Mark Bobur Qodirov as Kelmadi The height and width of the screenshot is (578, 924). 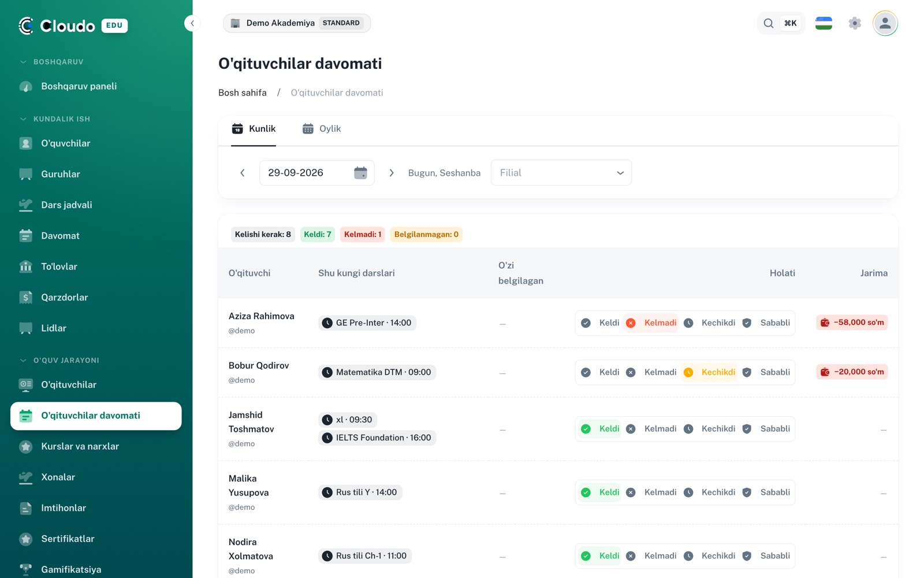pos(651,372)
